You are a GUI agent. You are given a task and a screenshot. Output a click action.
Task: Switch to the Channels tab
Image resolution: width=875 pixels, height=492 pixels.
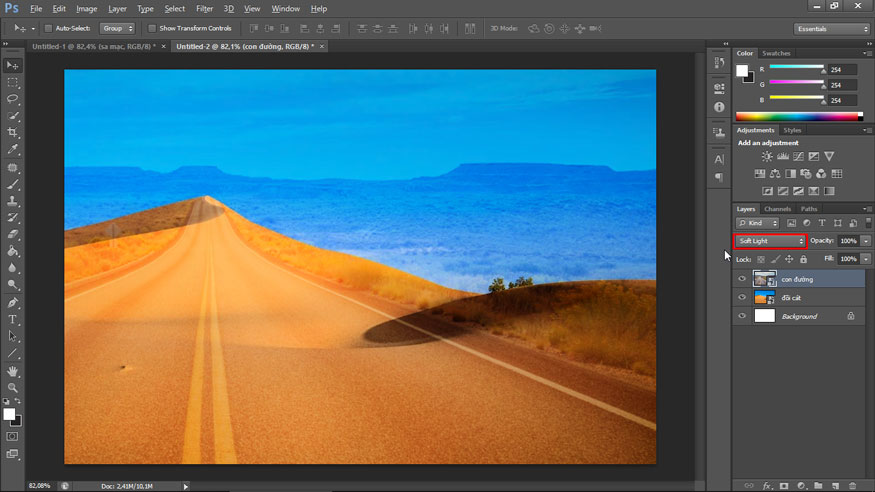[x=777, y=209]
